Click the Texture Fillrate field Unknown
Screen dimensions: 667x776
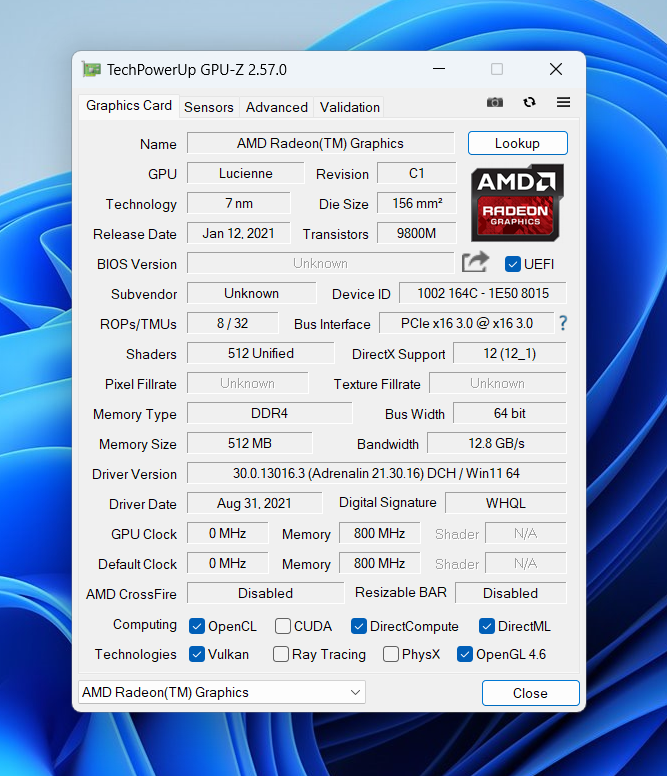(497, 384)
